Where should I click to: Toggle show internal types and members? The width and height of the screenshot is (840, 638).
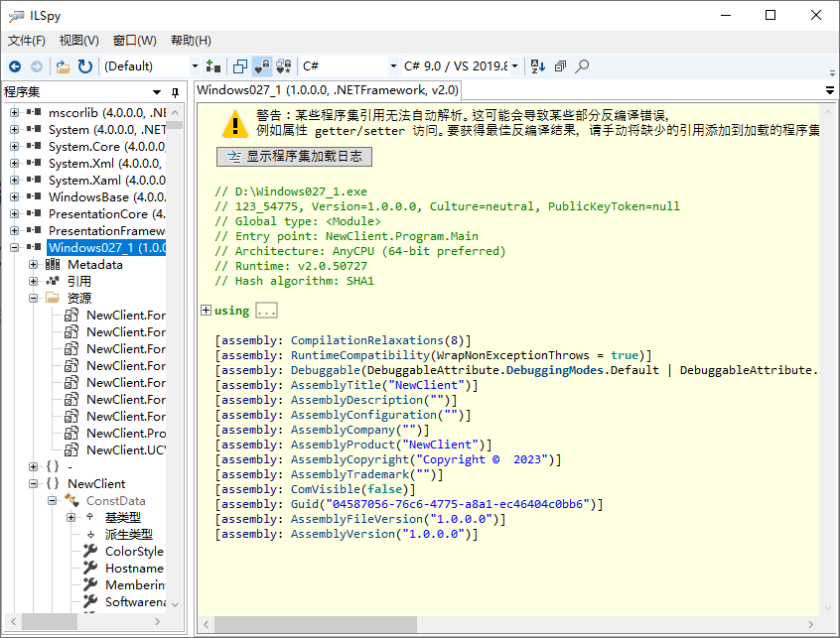click(x=262, y=66)
